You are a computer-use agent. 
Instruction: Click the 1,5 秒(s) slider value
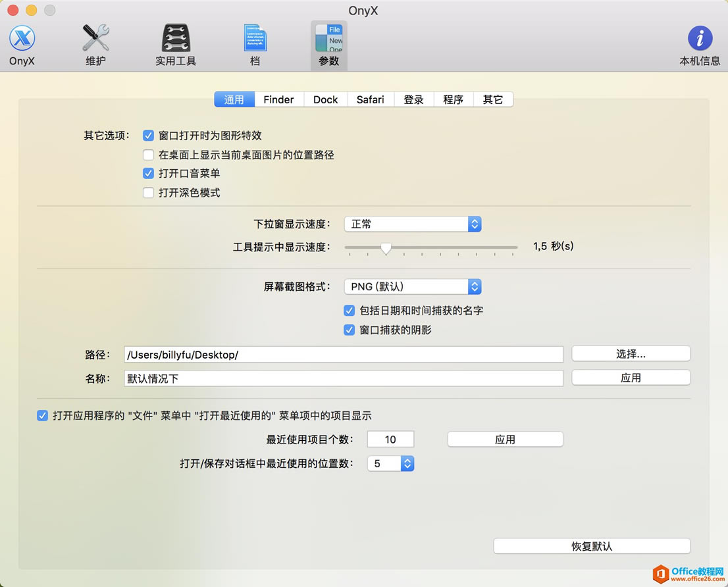(x=553, y=246)
